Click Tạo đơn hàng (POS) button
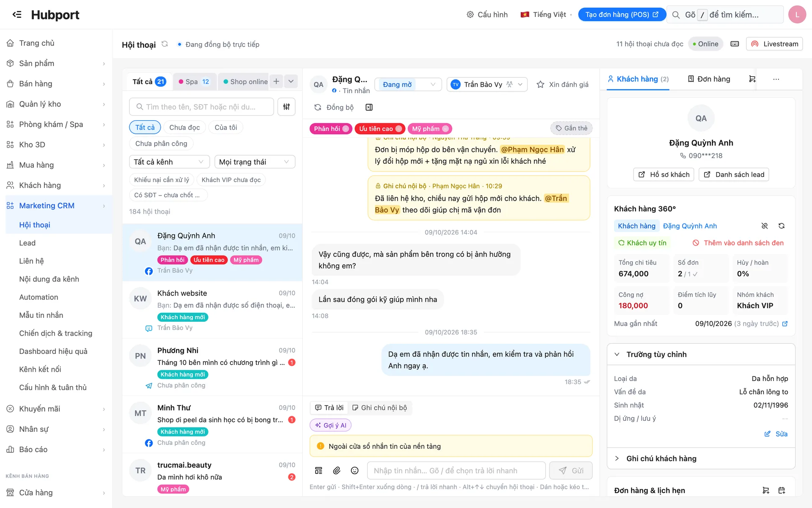The height and width of the screenshot is (508, 812). coord(622,14)
